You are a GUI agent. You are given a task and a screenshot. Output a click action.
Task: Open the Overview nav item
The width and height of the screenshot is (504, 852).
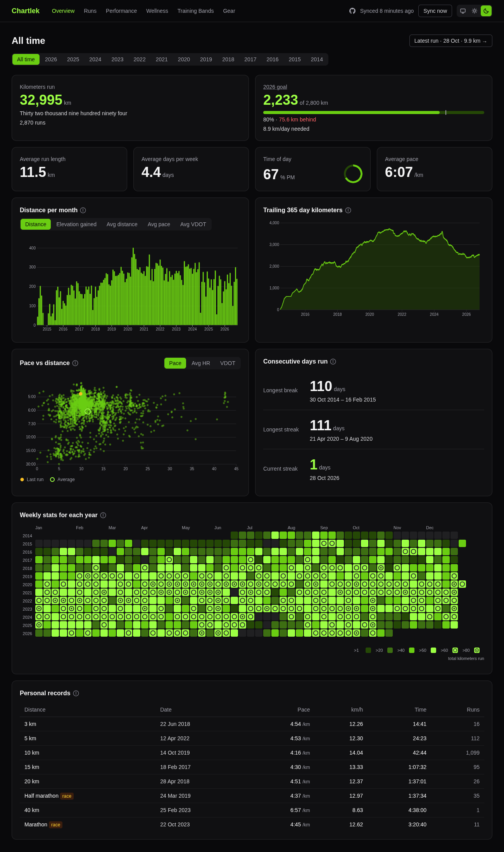point(63,11)
